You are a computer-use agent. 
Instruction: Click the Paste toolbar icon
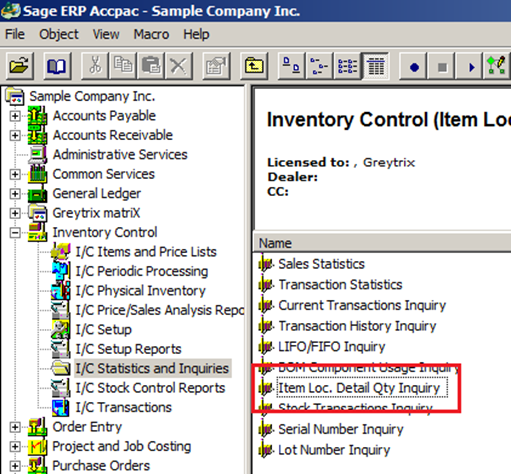pyautogui.click(x=151, y=65)
